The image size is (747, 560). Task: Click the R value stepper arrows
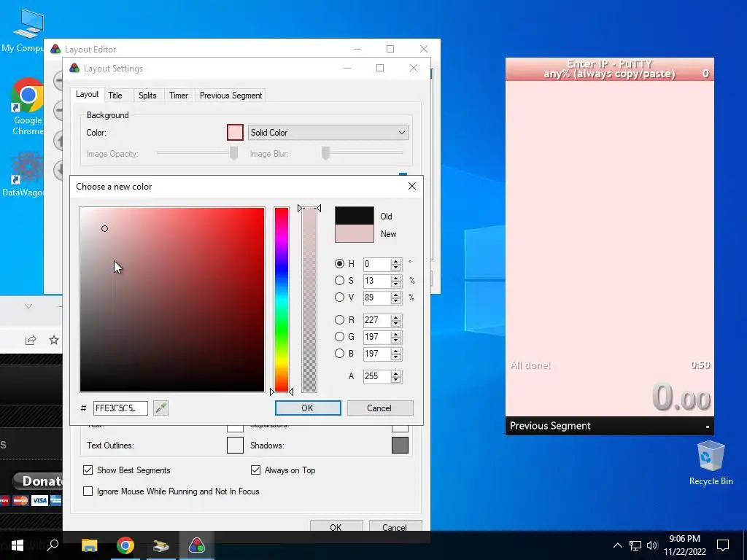point(395,320)
